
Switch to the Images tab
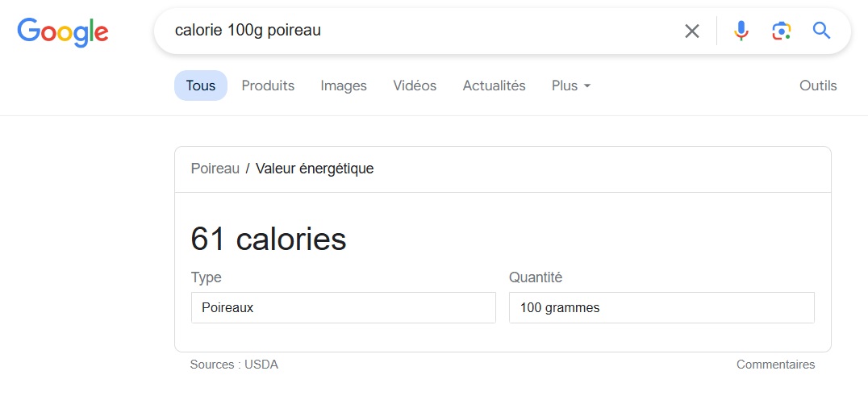pyautogui.click(x=344, y=85)
